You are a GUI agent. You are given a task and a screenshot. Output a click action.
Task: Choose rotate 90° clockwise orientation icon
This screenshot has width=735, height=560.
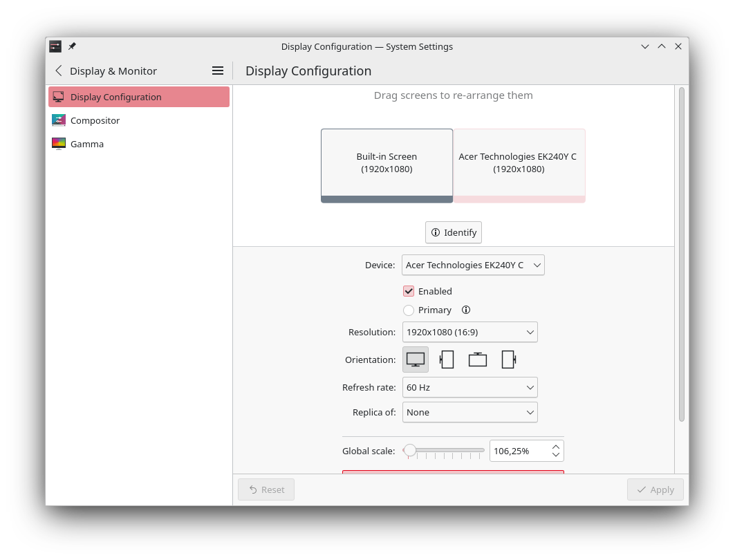[x=509, y=360]
